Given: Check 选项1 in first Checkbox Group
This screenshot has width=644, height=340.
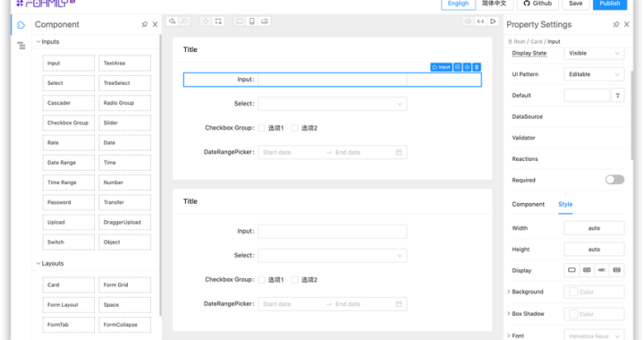Looking at the screenshot, I should point(261,128).
